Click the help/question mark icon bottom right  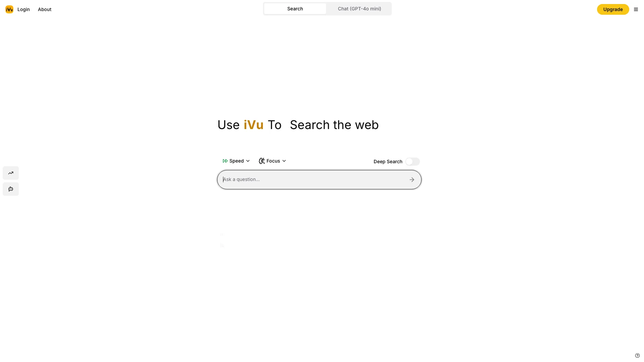[x=637, y=355]
